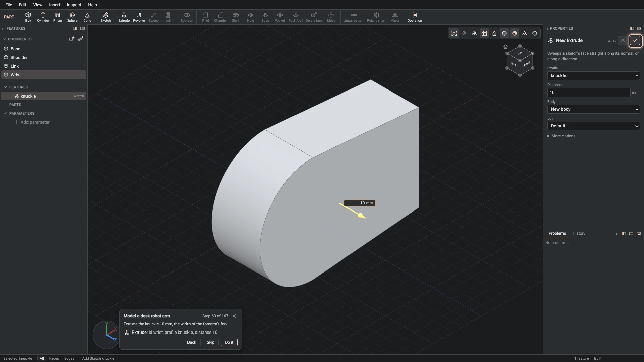Screen dimensions: 644x362
Task: Select the Sphere primitive tool
Action: pos(72,17)
